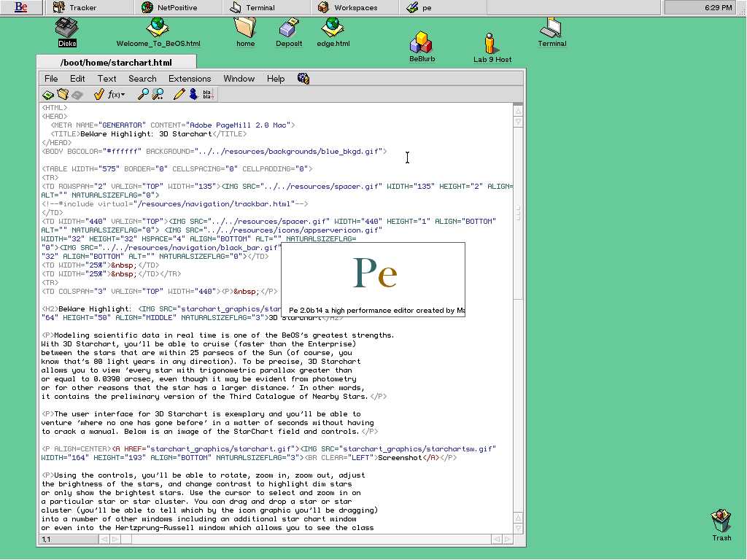Screen dimensions: 747x560
Task: Click the bottom up-arrow of the vertical scrollbar
Action: 518,517
